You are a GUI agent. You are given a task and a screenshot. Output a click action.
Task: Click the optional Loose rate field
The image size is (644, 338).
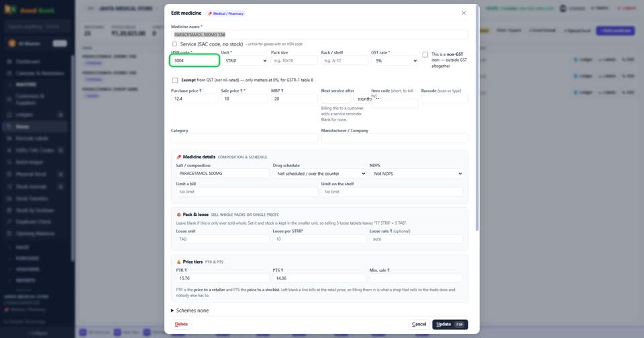pyautogui.click(x=416, y=239)
